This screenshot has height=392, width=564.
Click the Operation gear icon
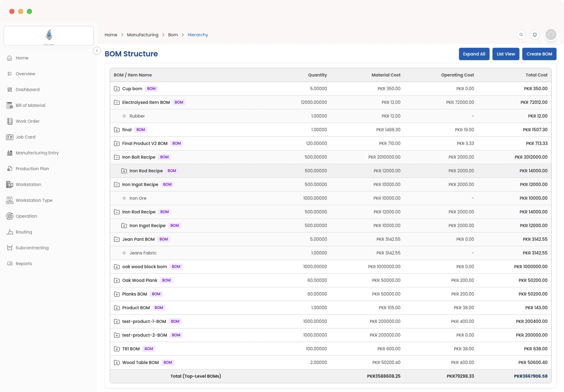coord(10,216)
